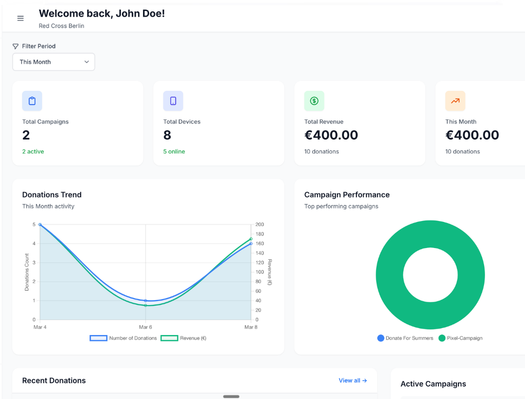Click the filter funnel icon

[15, 46]
